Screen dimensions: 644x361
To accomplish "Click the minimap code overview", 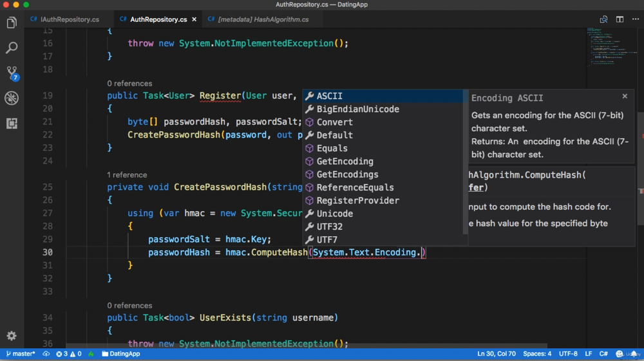I will click(x=611, y=47).
